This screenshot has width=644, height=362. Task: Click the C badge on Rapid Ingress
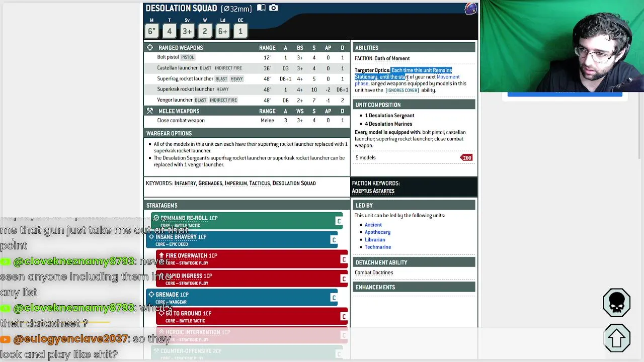coord(344,279)
